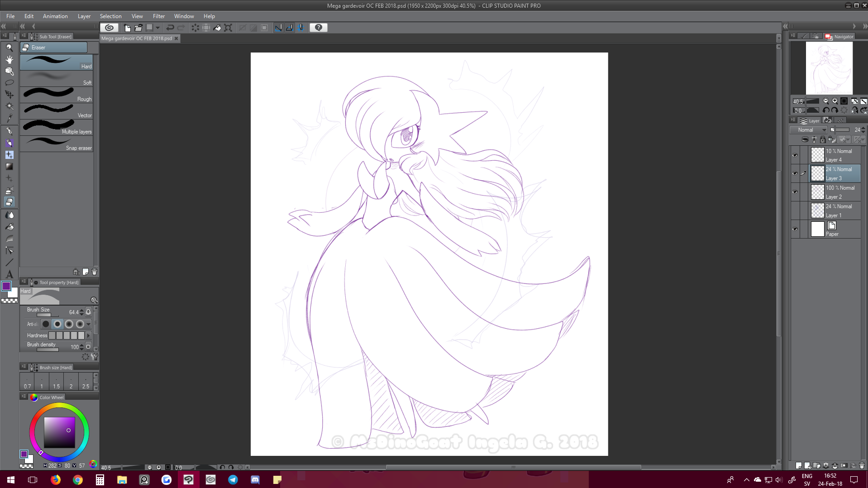Choose the Gradient tool

click(x=9, y=167)
